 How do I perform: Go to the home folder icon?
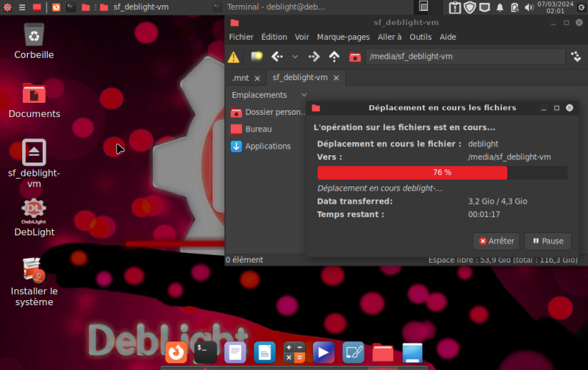[x=355, y=57]
